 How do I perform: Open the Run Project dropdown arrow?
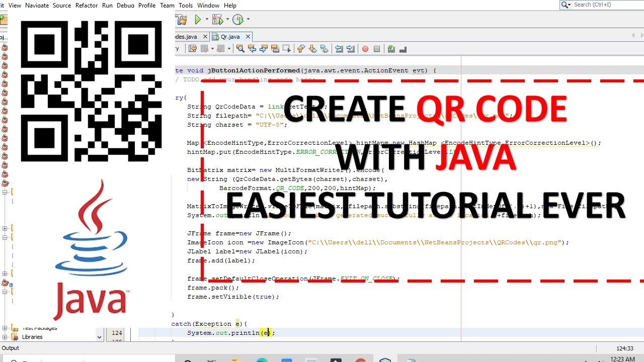pyautogui.click(x=206, y=20)
